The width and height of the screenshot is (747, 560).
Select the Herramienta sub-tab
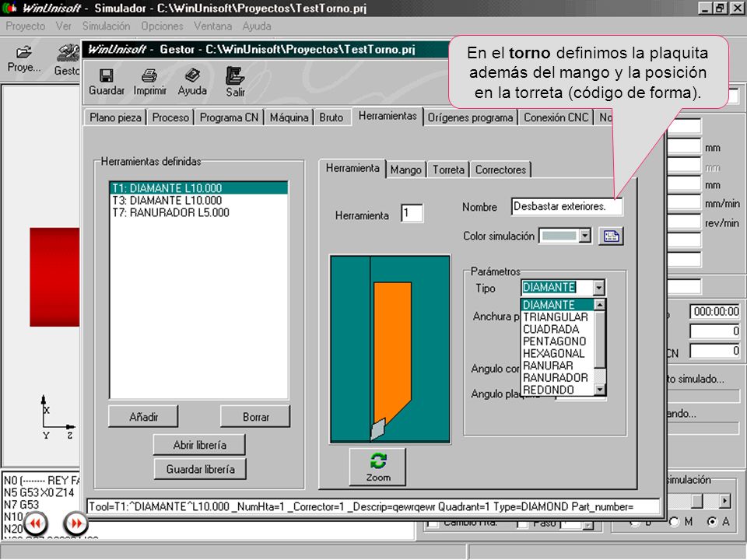click(352, 168)
